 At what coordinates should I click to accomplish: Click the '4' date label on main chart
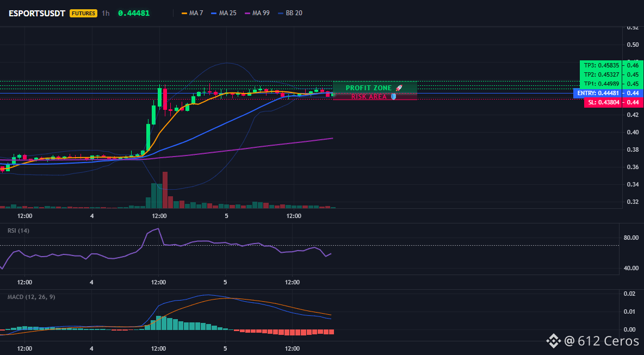click(x=92, y=216)
